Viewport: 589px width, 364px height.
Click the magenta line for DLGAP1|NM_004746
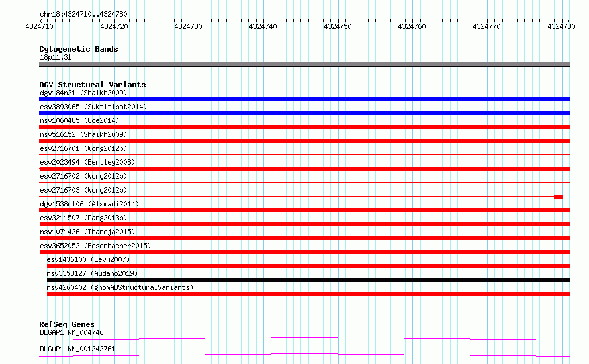click(304, 338)
